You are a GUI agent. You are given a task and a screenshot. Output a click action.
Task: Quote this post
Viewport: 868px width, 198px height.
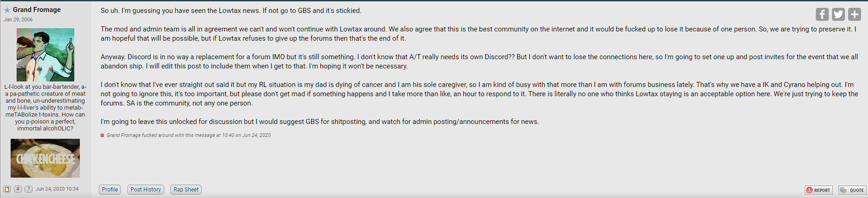click(852, 190)
